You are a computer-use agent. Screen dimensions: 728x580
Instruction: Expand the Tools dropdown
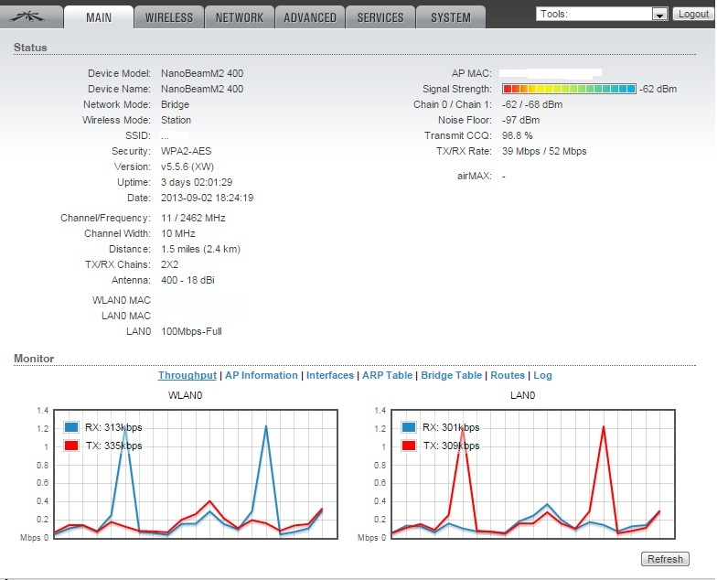coord(602,14)
